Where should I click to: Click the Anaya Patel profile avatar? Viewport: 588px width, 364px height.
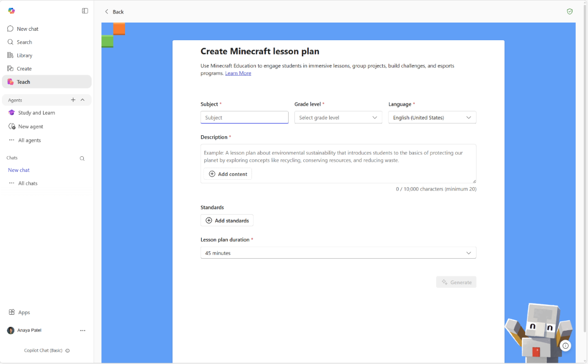coord(11,331)
